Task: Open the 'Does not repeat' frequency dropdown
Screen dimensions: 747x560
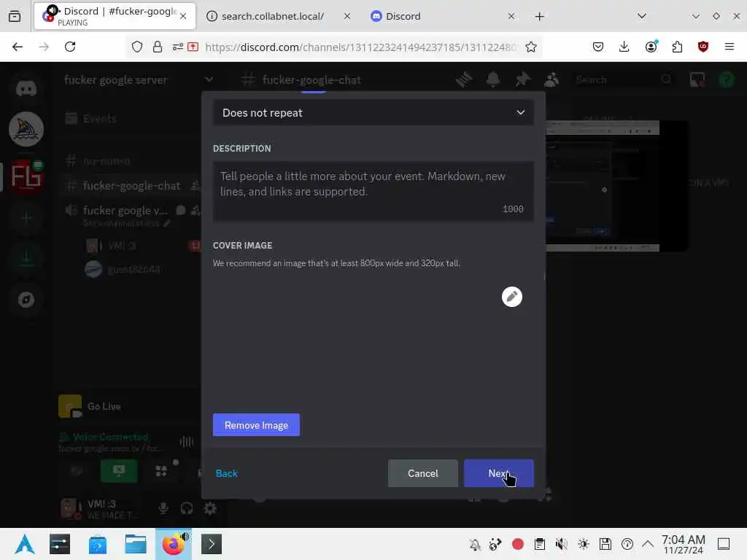Action: (x=373, y=113)
